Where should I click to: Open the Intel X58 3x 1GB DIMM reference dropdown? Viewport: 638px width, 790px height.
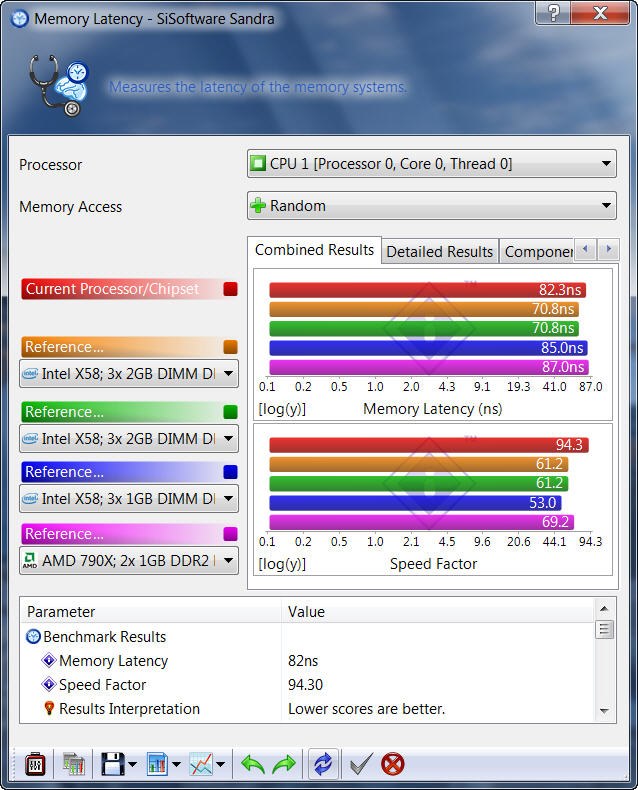[129, 499]
